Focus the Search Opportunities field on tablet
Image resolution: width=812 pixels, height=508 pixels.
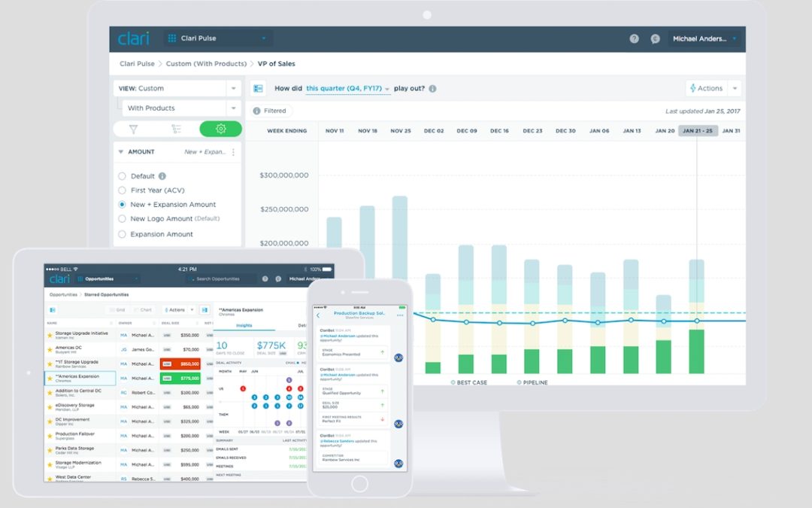coord(221,279)
